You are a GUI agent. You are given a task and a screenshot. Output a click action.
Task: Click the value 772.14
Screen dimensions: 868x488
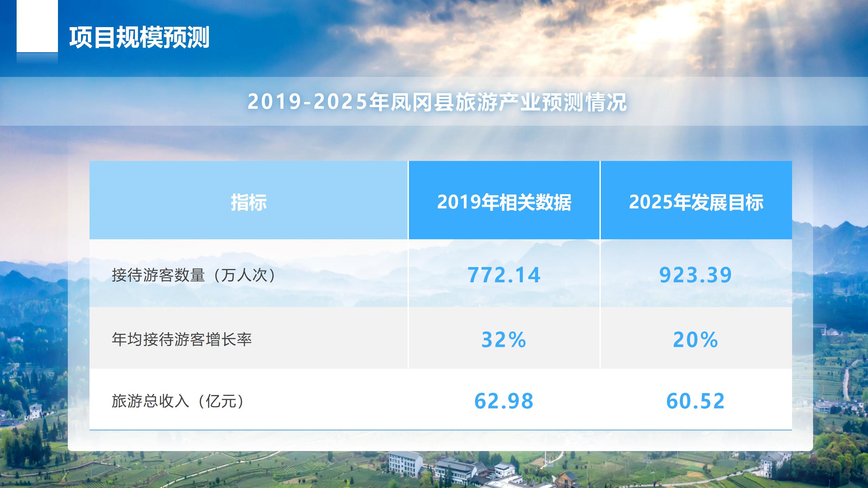pos(504,275)
